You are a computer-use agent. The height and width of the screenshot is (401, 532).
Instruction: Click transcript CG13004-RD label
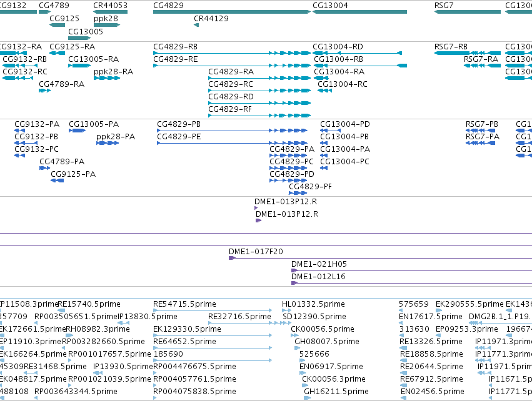pyautogui.click(x=338, y=46)
